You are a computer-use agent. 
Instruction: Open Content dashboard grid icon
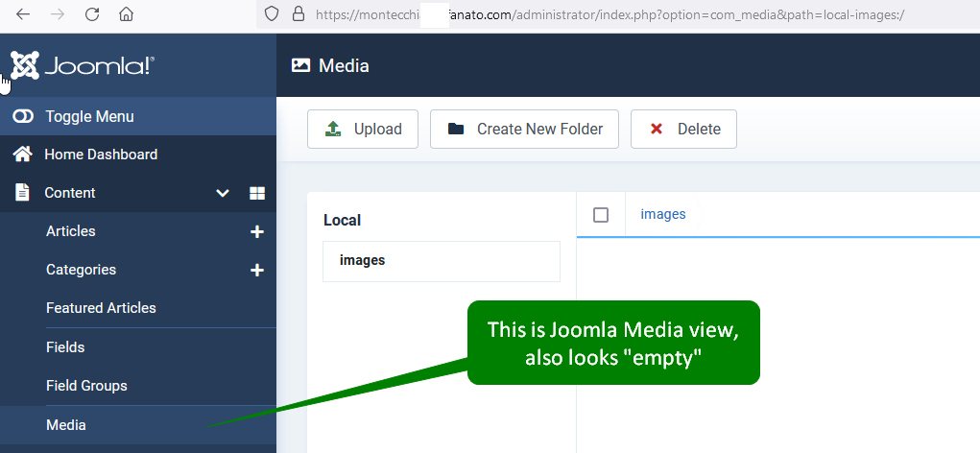(256, 193)
